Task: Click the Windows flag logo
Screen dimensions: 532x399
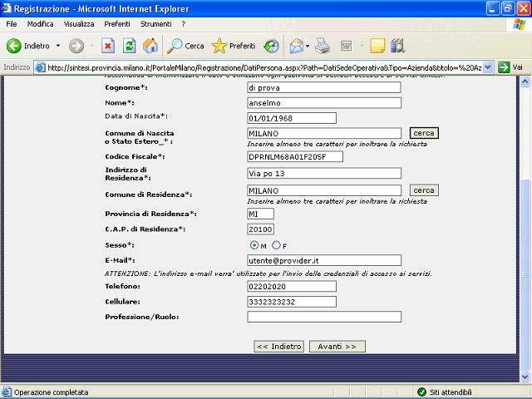Action: pos(519,24)
